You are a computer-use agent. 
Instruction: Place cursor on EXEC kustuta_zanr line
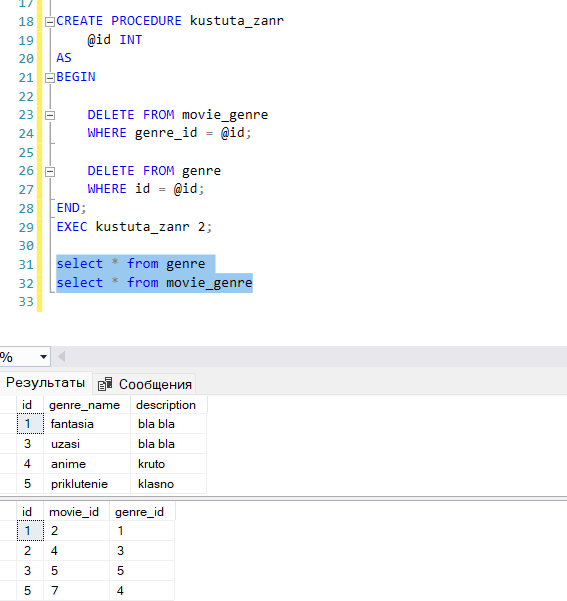click(134, 227)
